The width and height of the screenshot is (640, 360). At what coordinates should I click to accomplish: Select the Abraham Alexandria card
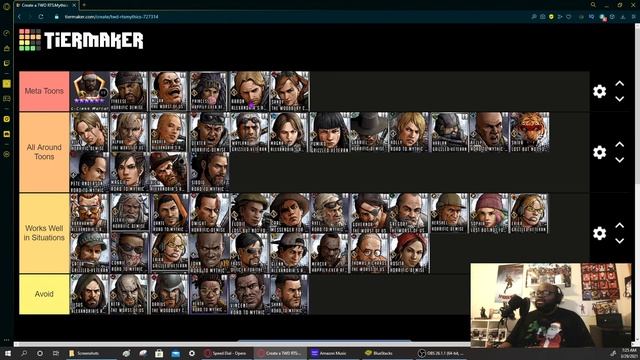[x=90, y=213]
